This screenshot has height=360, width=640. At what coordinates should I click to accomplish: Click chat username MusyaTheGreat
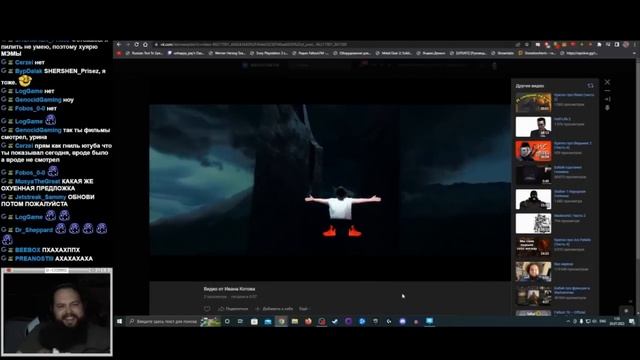[x=37, y=181]
